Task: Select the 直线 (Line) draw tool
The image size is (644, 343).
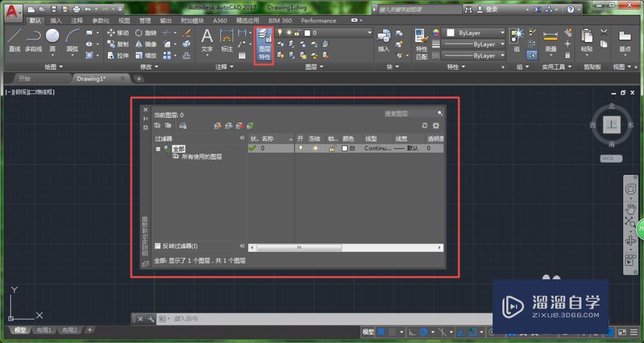Action: click(14, 39)
